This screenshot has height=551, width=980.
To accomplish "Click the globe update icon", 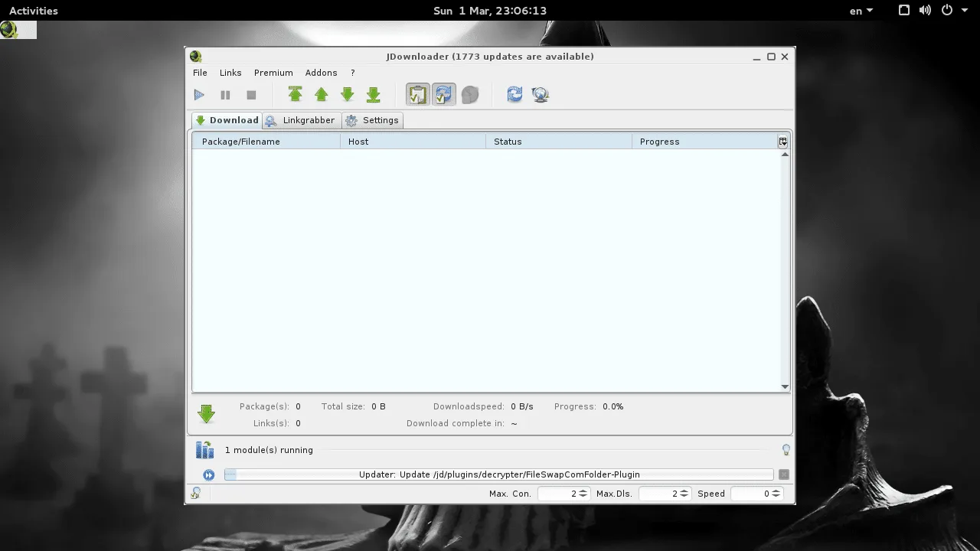I will coord(541,94).
